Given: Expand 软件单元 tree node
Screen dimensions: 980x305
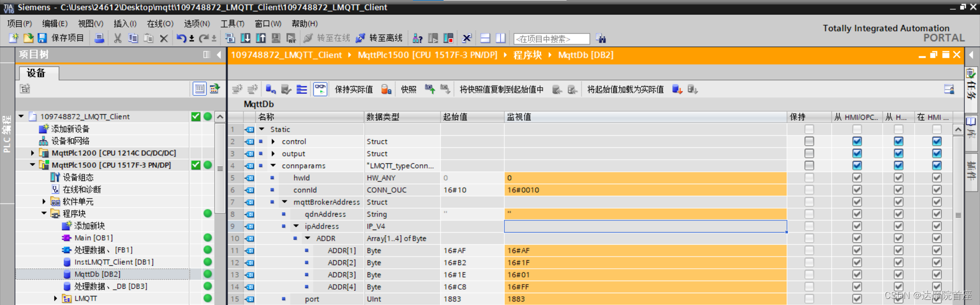Looking at the screenshot, I should [44, 201].
